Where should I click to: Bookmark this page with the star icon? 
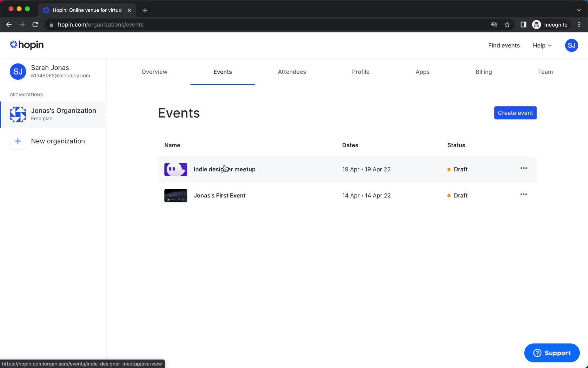click(507, 25)
